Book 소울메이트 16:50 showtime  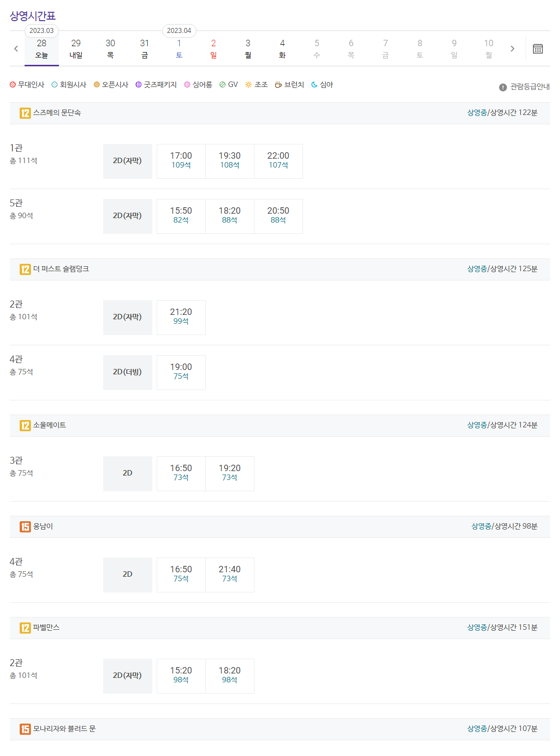coord(181,474)
